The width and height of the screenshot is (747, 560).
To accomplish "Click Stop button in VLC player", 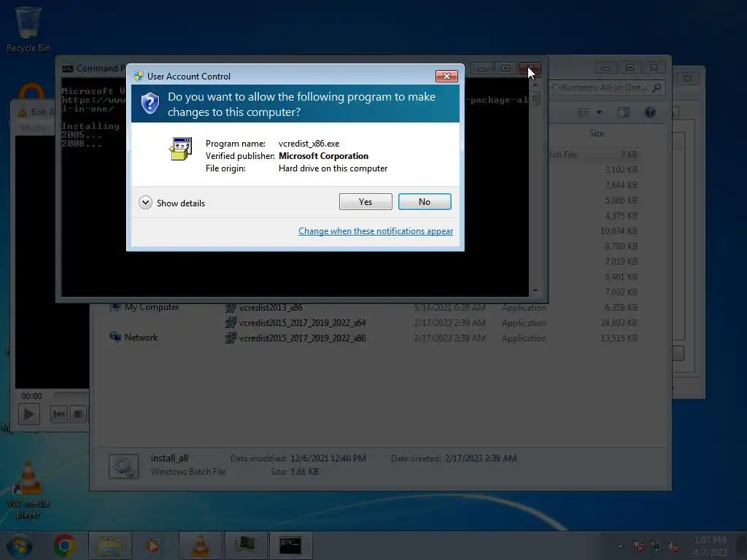I will click(x=78, y=414).
